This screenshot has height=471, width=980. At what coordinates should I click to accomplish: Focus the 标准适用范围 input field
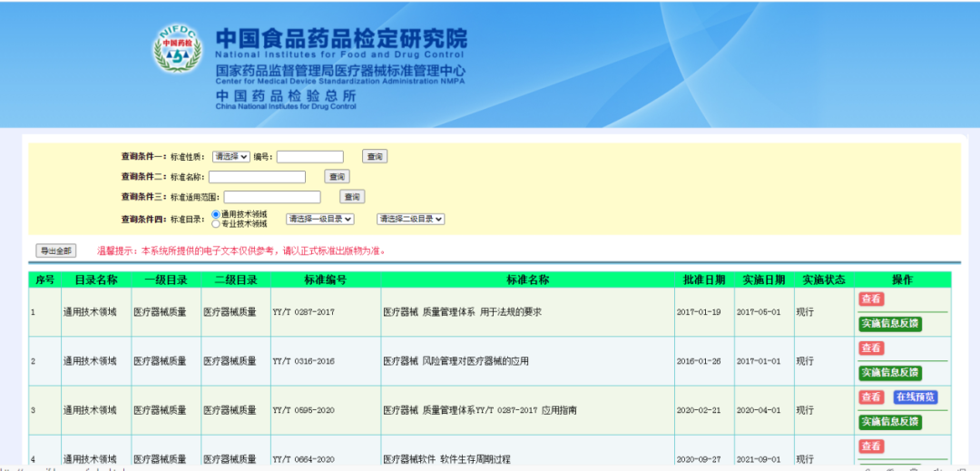click(x=272, y=197)
